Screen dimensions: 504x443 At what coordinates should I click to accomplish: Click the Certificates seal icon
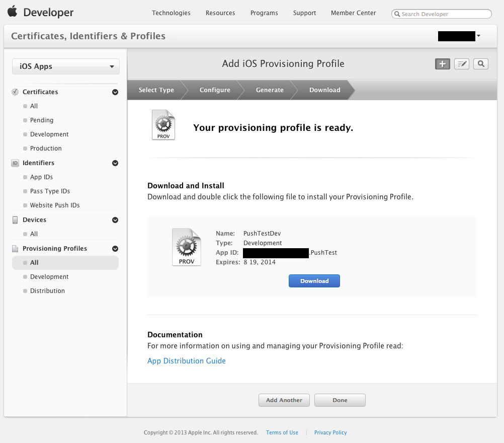(x=15, y=92)
